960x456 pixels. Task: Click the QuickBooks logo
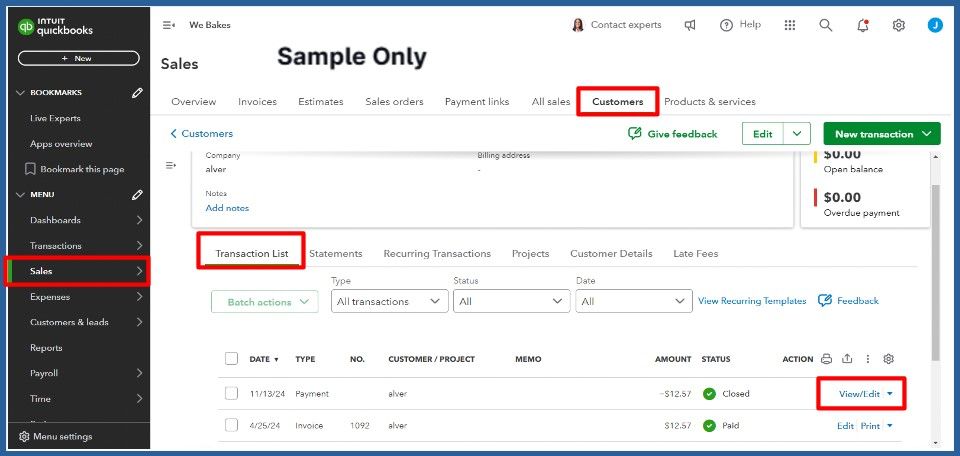coord(56,26)
